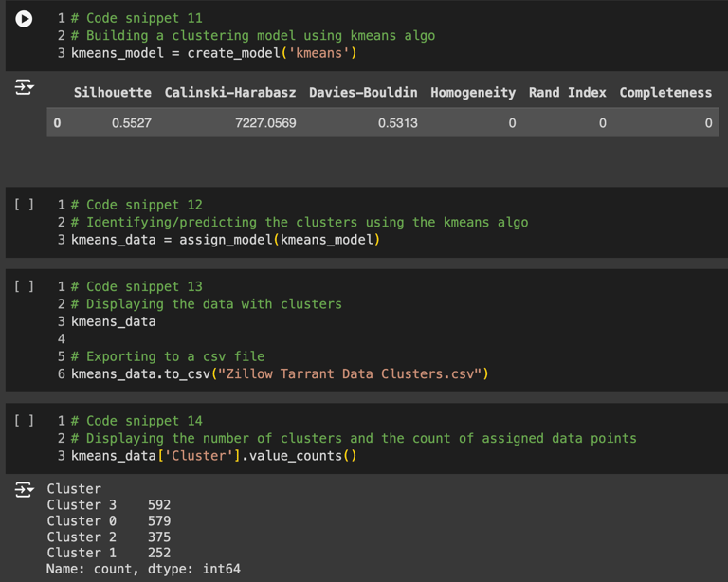This screenshot has width=728, height=582.
Task: Click the Silhouette column header
Action: click(x=112, y=93)
